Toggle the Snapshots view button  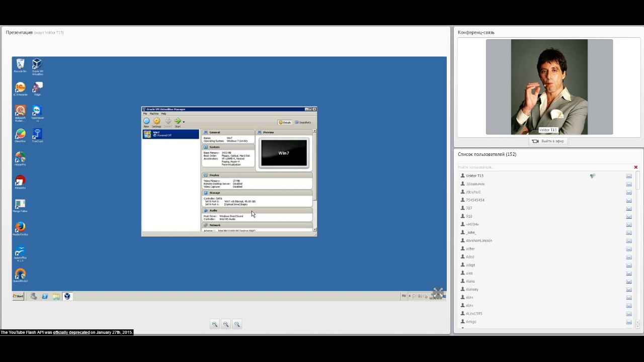[x=303, y=122]
